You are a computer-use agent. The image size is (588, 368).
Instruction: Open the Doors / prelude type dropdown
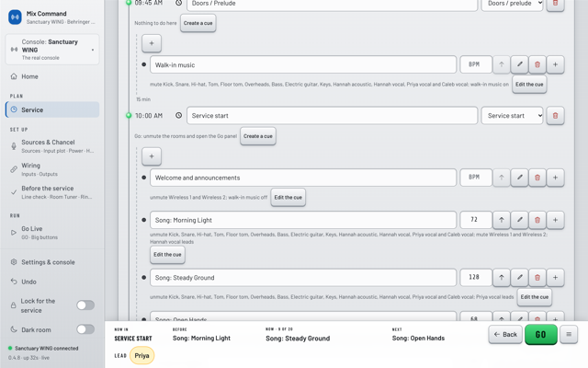[x=513, y=4]
